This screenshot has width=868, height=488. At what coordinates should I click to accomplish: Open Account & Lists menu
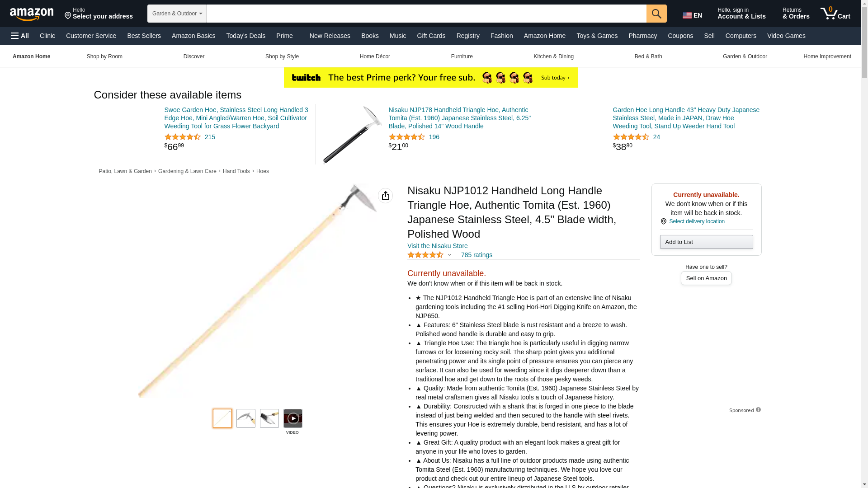741,14
